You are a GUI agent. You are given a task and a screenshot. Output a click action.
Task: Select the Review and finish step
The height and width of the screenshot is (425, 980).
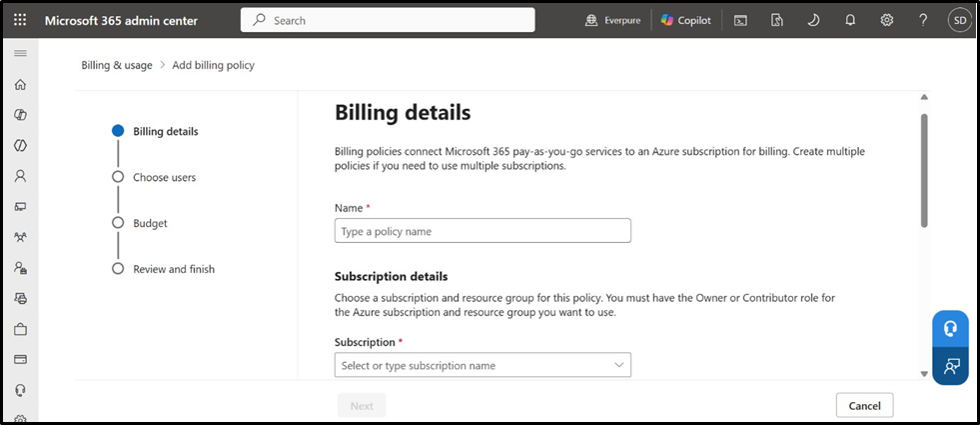163,269
